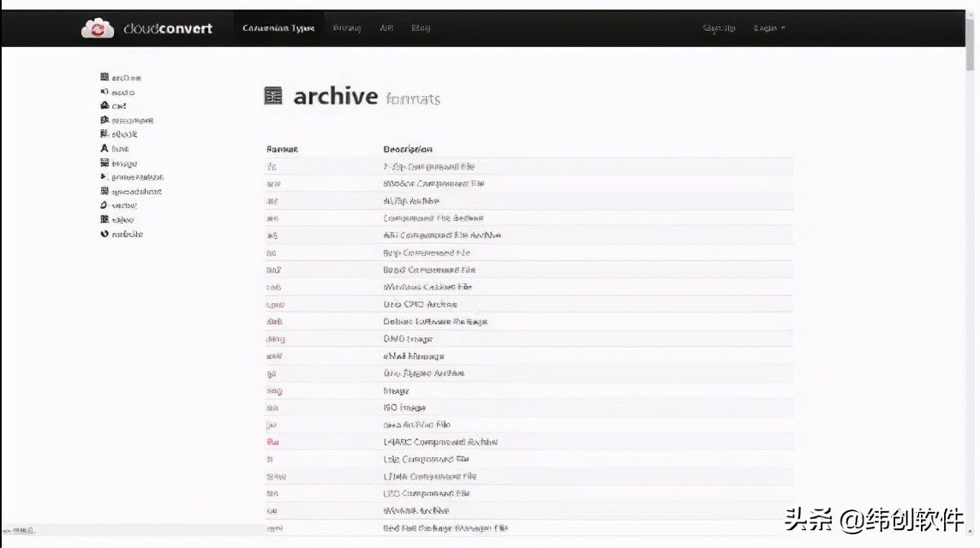The image size is (980, 548).
Task: Open the bz format link
Action: (272, 253)
